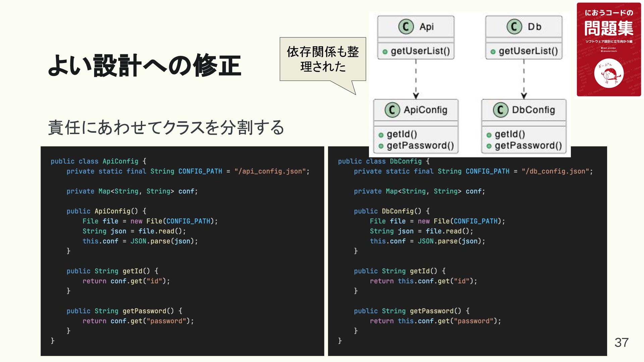644x362 pixels.
Task: Click green dot beside ApiConfig getId()
Action: point(381,135)
